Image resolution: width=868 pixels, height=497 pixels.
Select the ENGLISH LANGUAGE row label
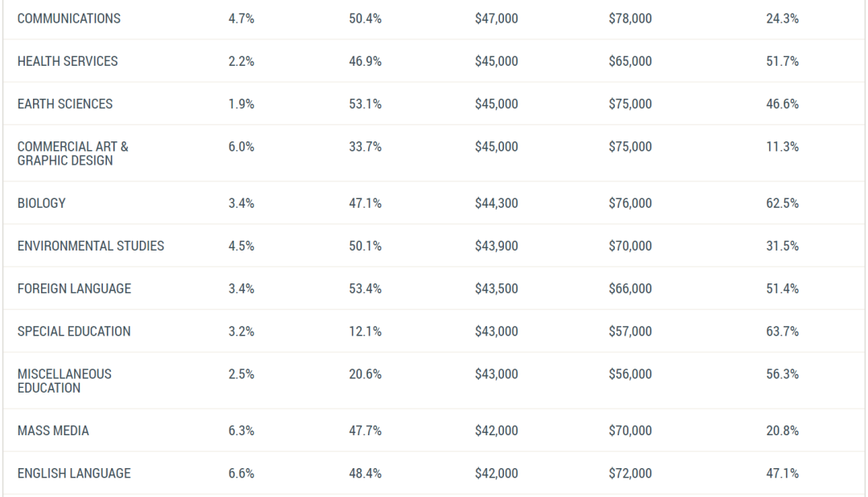click(74, 473)
